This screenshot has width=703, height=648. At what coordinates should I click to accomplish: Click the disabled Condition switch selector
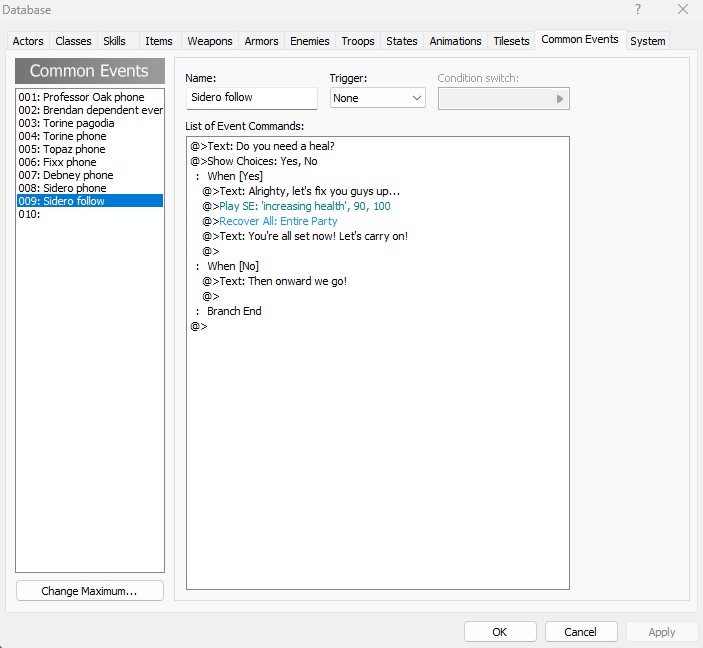pos(503,98)
